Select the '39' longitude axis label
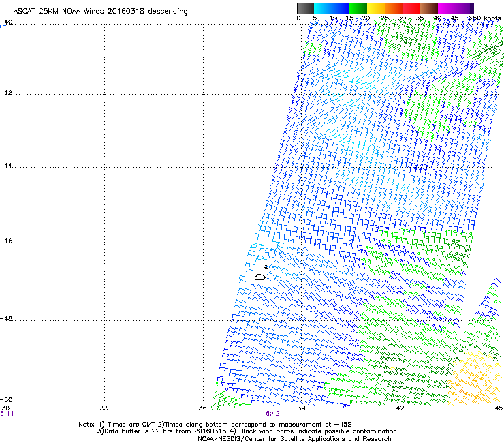Image resolution: width=504 pixels, height=443 pixels. pyautogui.click(x=301, y=408)
